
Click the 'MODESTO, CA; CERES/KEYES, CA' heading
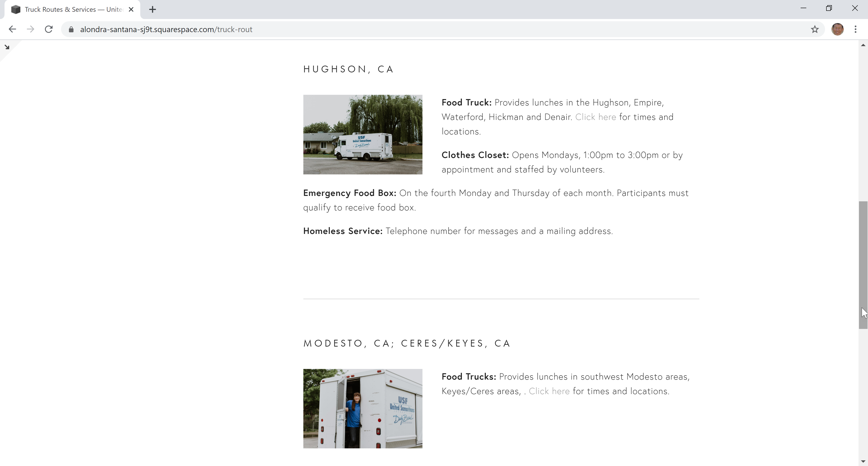coord(407,343)
